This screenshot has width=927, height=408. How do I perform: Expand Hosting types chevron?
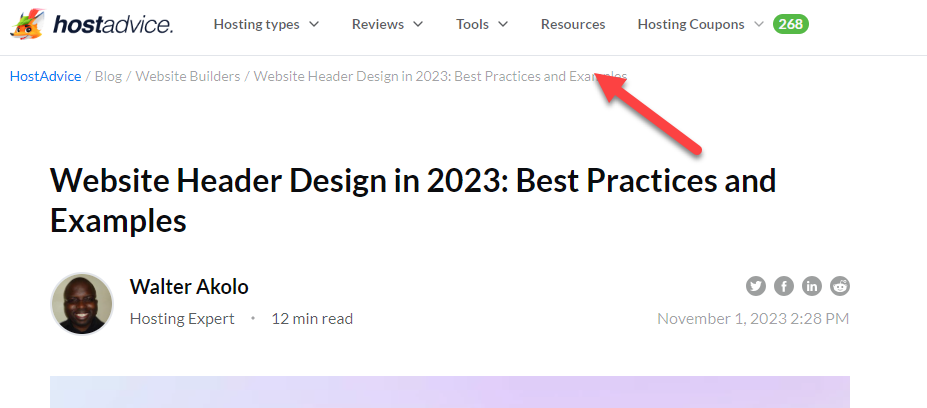click(315, 24)
